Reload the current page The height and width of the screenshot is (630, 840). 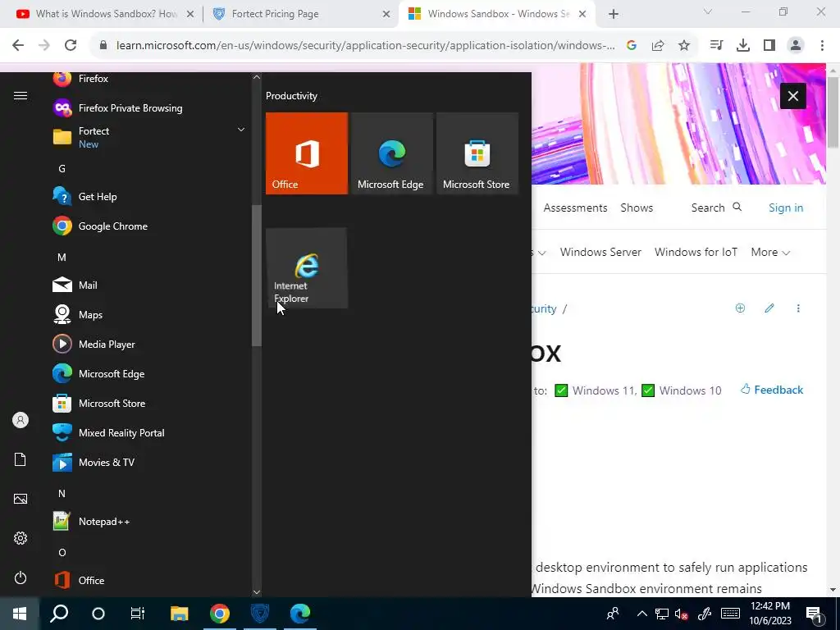(71, 46)
